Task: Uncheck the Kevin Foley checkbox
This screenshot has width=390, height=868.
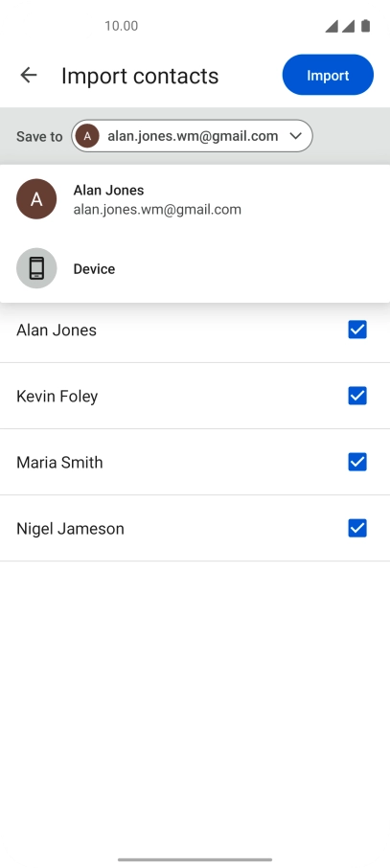Action: point(357,396)
